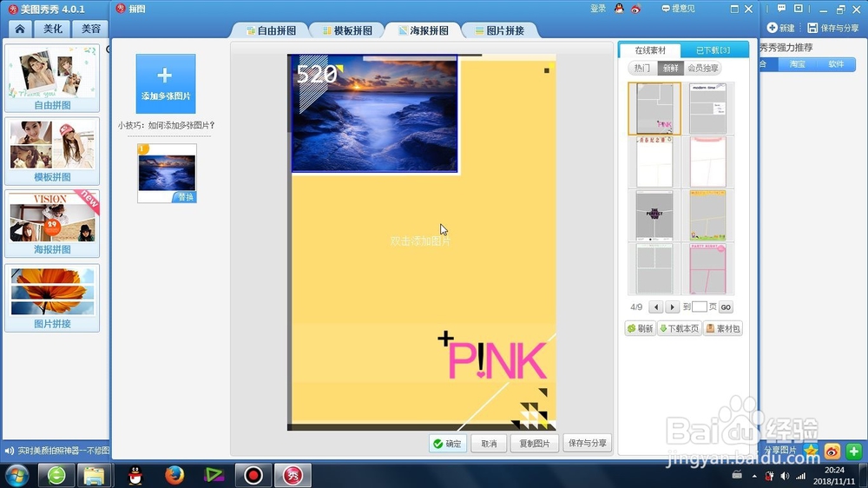Image resolution: width=868 pixels, height=488 pixels.
Task: Choose the PINK poster template thumbnail
Action: pos(654,109)
